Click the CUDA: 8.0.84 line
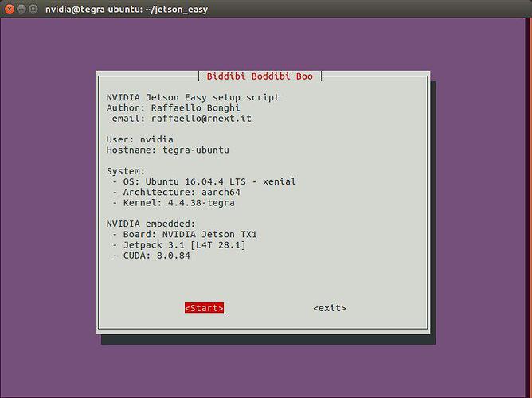Screen dimensions: 532x398 click(151, 256)
